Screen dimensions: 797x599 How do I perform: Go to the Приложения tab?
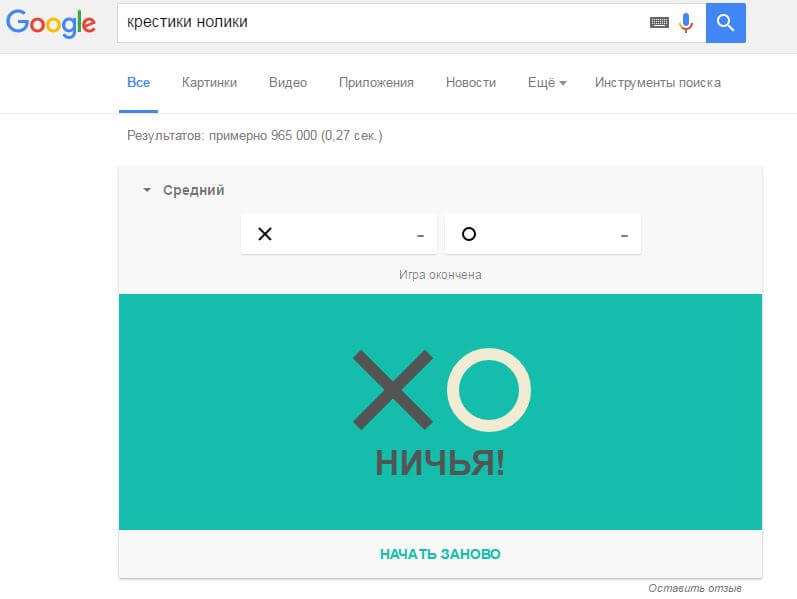click(376, 82)
